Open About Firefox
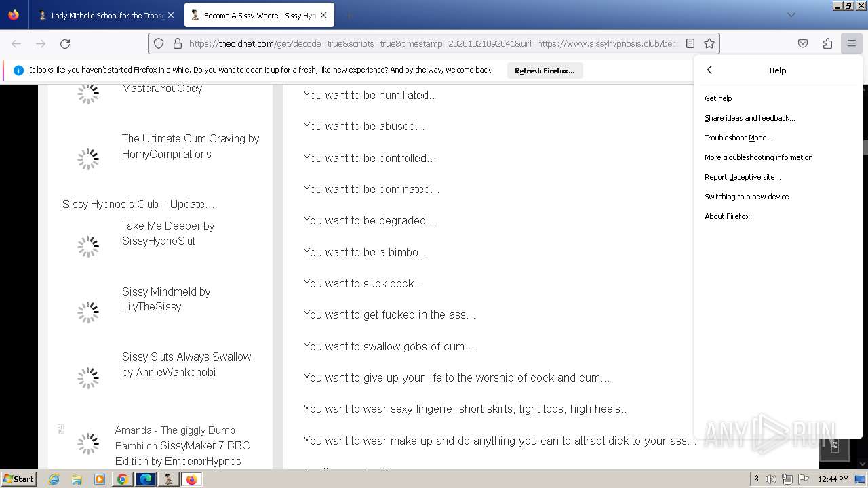868x488 pixels. click(778, 216)
